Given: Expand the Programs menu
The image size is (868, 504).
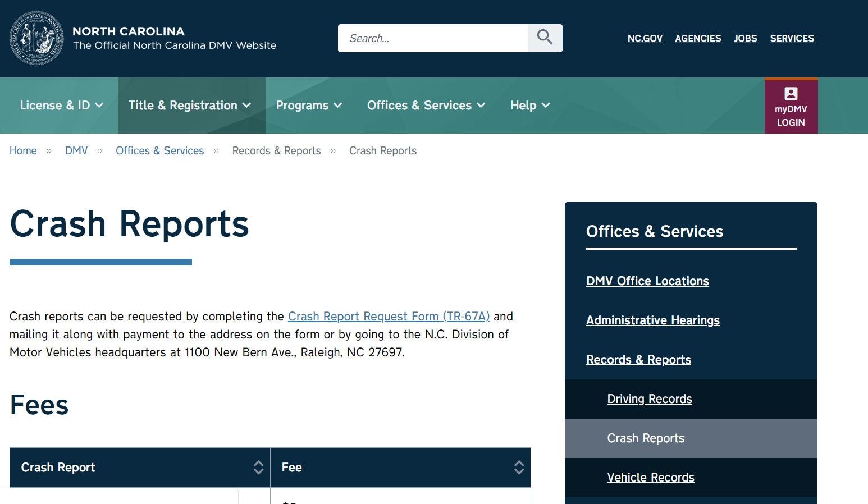Looking at the screenshot, I should click(x=309, y=106).
